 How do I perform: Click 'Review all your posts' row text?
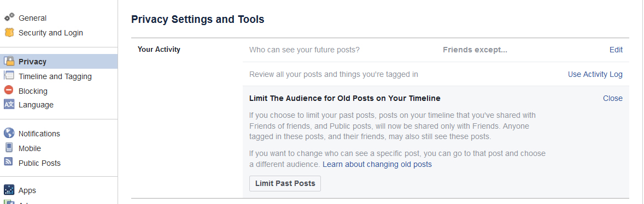[x=333, y=74]
